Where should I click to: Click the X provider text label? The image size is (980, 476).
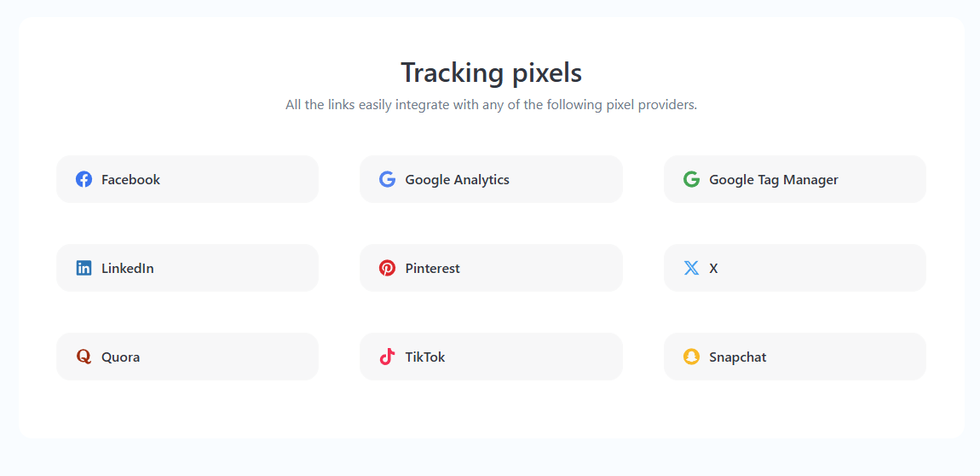(713, 268)
